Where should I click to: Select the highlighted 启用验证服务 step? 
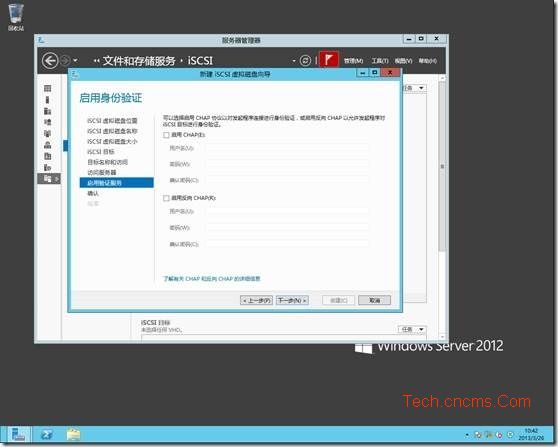(x=117, y=183)
